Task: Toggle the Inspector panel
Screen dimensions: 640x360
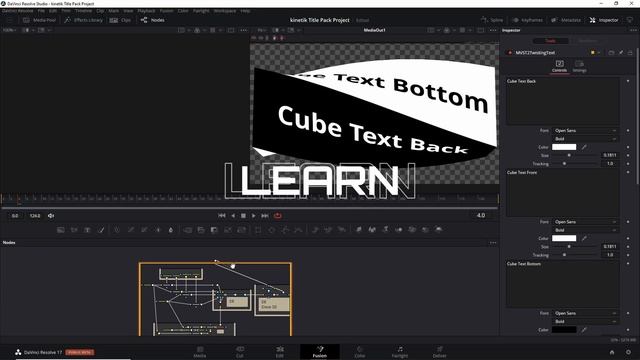Action: point(604,20)
